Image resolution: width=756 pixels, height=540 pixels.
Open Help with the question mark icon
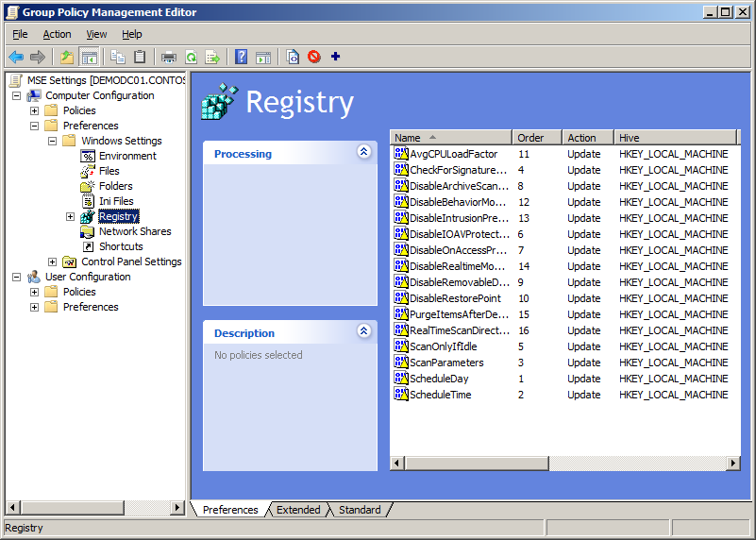pos(242,57)
